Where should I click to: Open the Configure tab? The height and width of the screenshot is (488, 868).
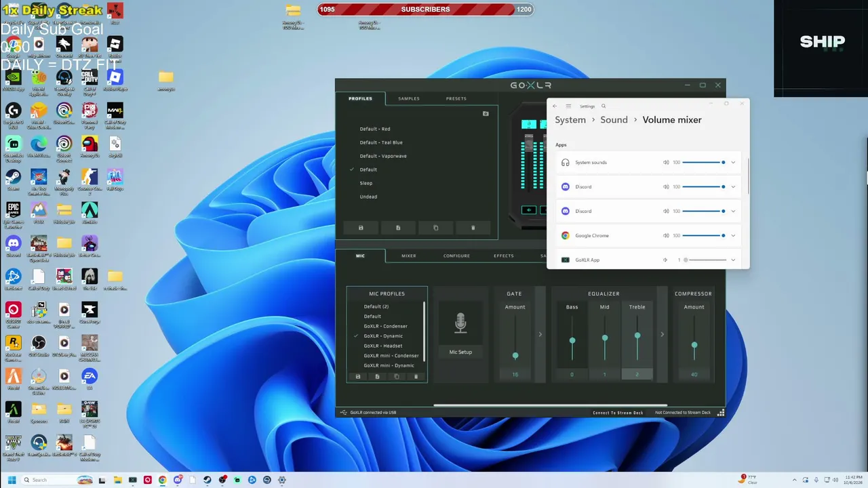(456, 256)
